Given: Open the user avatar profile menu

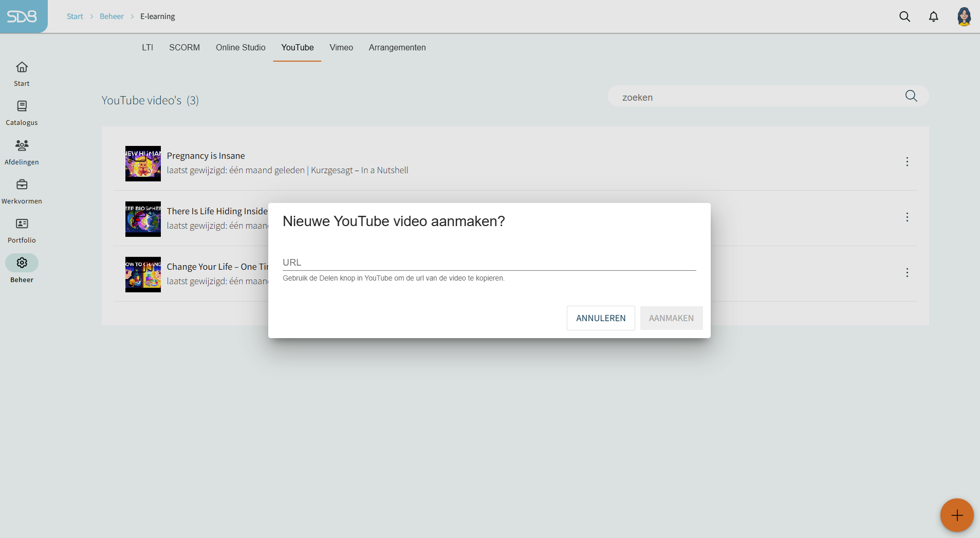Looking at the screenshot, I should [964, 16].
